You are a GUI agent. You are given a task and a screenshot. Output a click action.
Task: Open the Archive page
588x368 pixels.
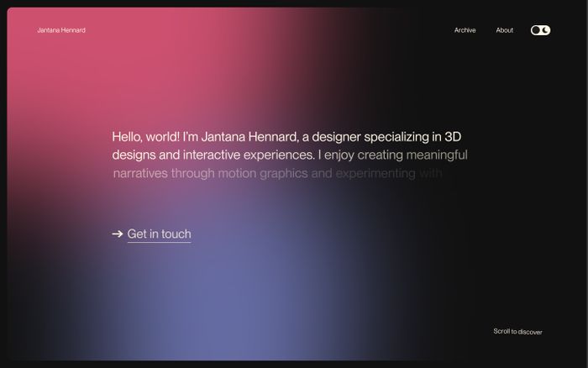[x=465, y=30]
